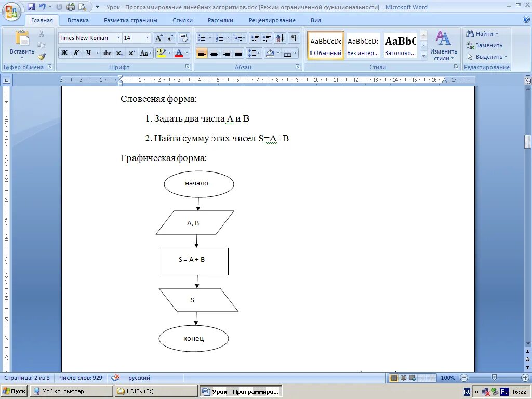532x399 pixels.
Task: Toggle Bold (Ж) formatting
Action: click(64, 53)
